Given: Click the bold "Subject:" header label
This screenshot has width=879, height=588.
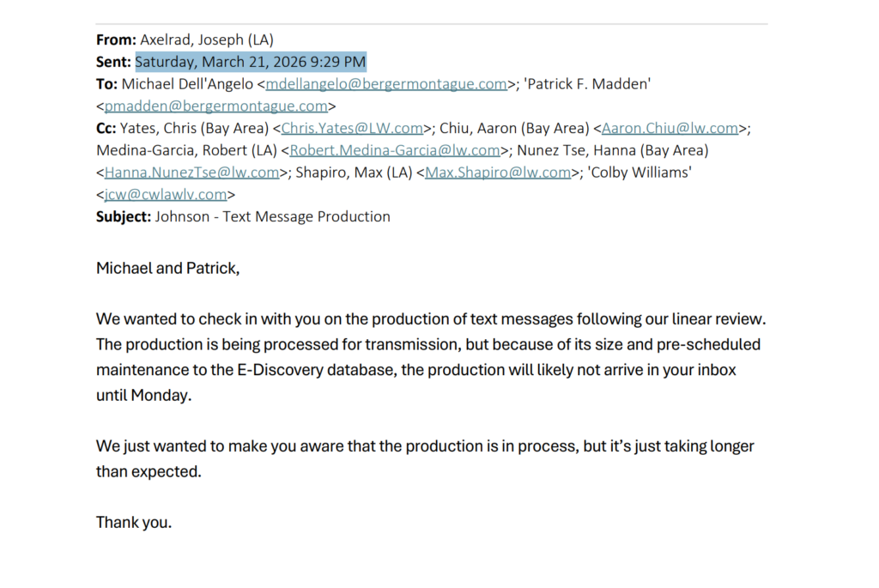Looking at the screenshot, I should 124,217.
